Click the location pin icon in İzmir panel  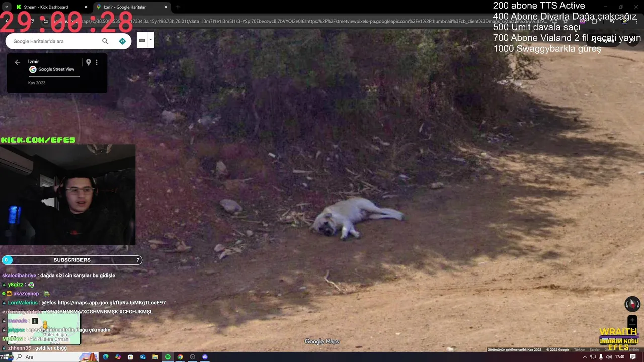click(x=89, y=62)
